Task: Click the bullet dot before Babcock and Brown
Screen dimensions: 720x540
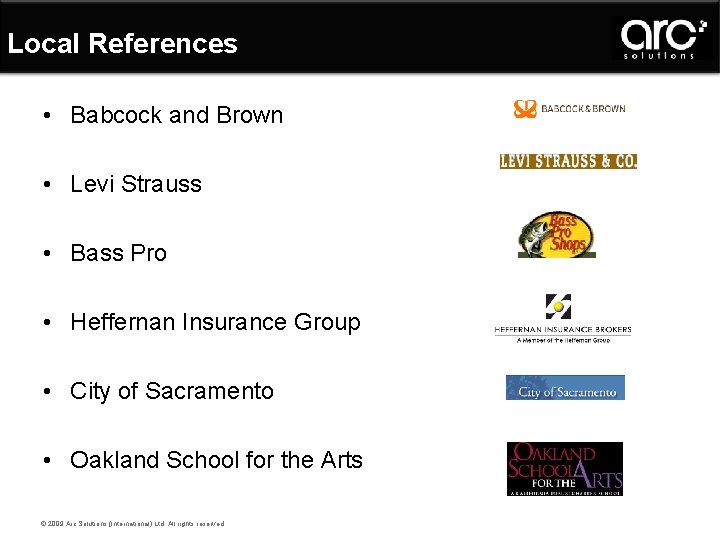Action: click(49, 115)
